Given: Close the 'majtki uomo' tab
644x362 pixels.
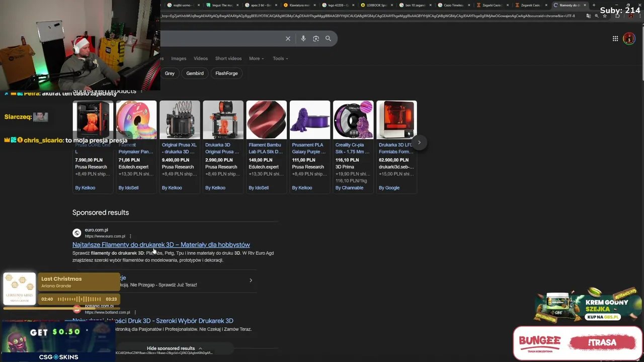Looking at the screenshot, I should 199,5.
